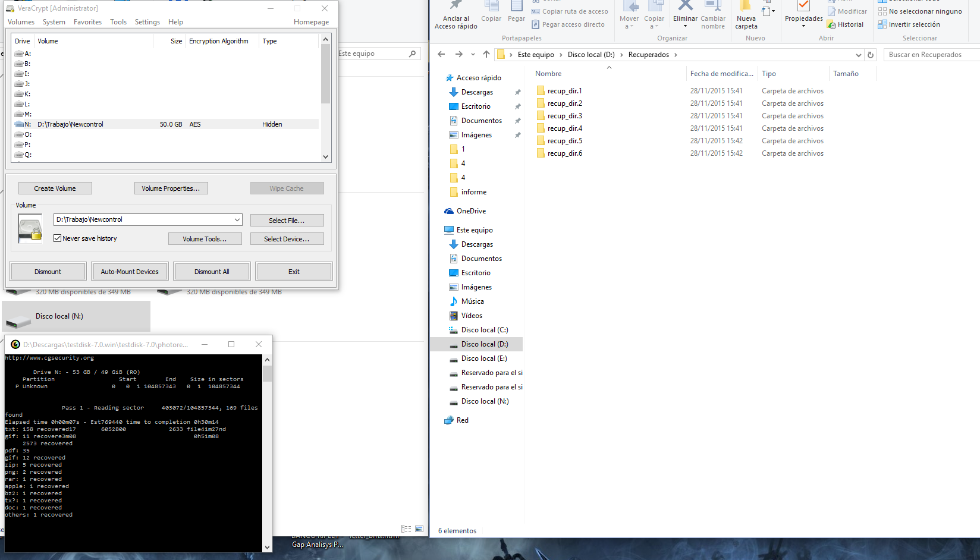The image size is (980, 560).
Task: Expand breadcrumb chevron after Disco local (D:)
Action: point(622,55)
